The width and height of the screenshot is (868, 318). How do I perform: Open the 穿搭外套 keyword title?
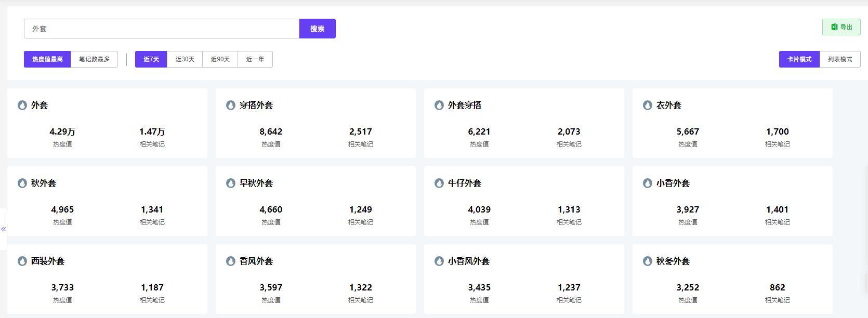[x=256, y=105]
